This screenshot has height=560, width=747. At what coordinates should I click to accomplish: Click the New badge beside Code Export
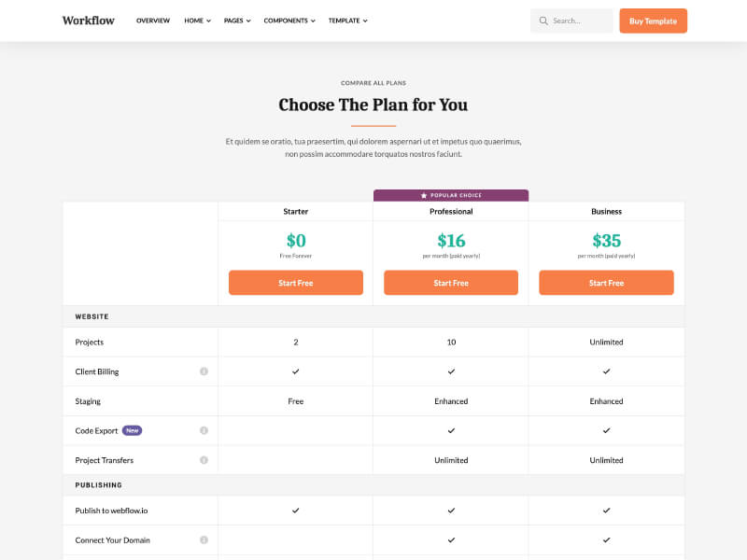pyautogui.click(x=132, y=430)
